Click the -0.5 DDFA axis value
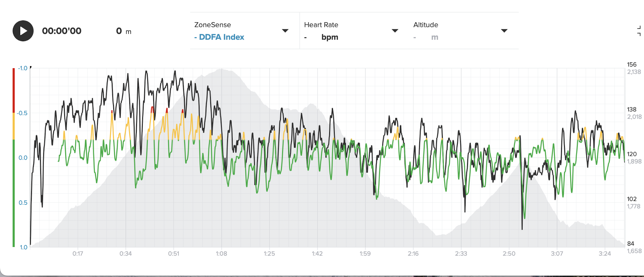This screenshot has height=277, width=644. point(22,113)
